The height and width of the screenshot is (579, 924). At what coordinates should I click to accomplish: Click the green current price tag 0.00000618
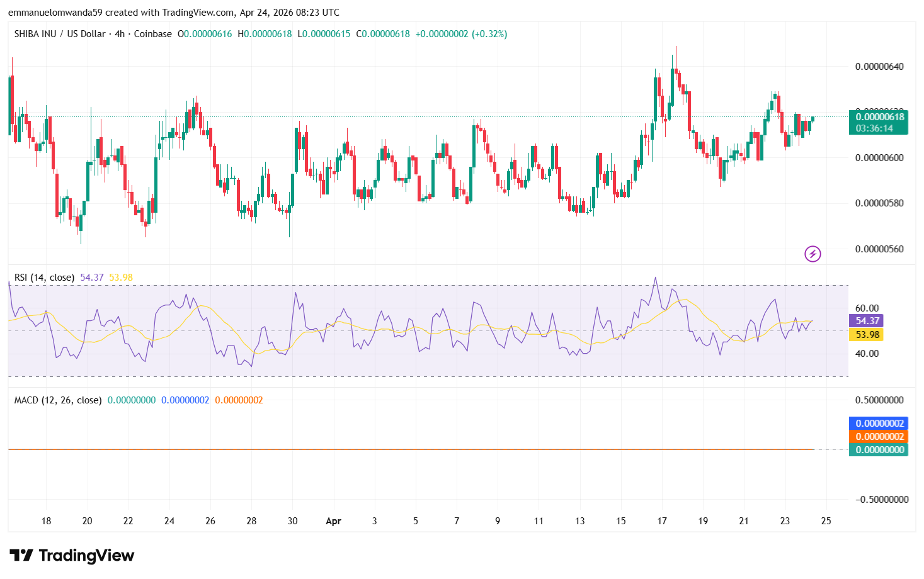(x=879, y=116)
